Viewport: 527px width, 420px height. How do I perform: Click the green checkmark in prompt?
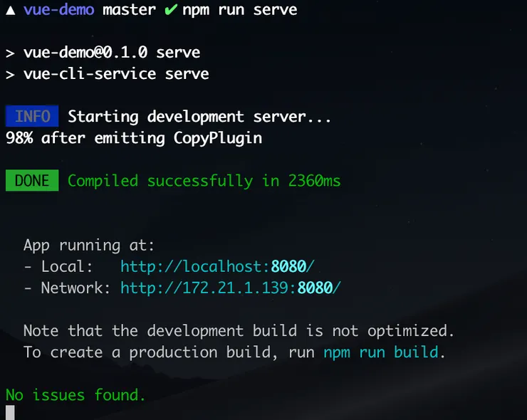click(x=171, y=10)
